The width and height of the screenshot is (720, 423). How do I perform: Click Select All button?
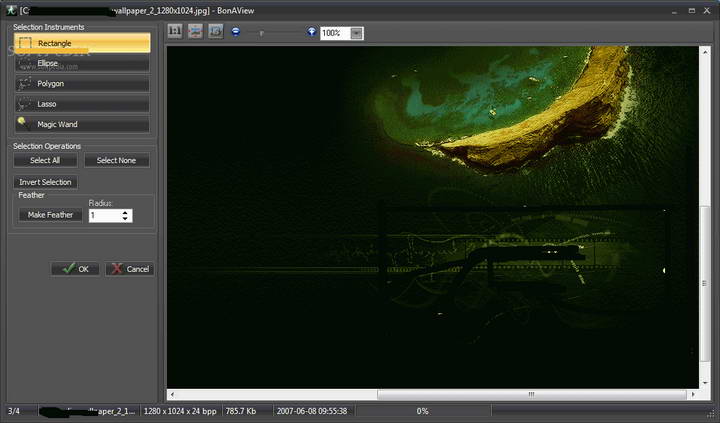pos(45,160)
